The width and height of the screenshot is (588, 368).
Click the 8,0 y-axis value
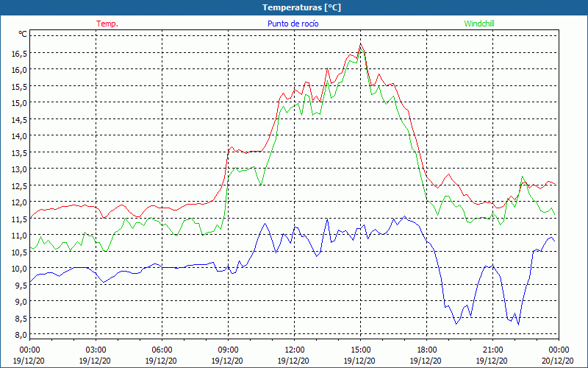[x=21, y=335]
